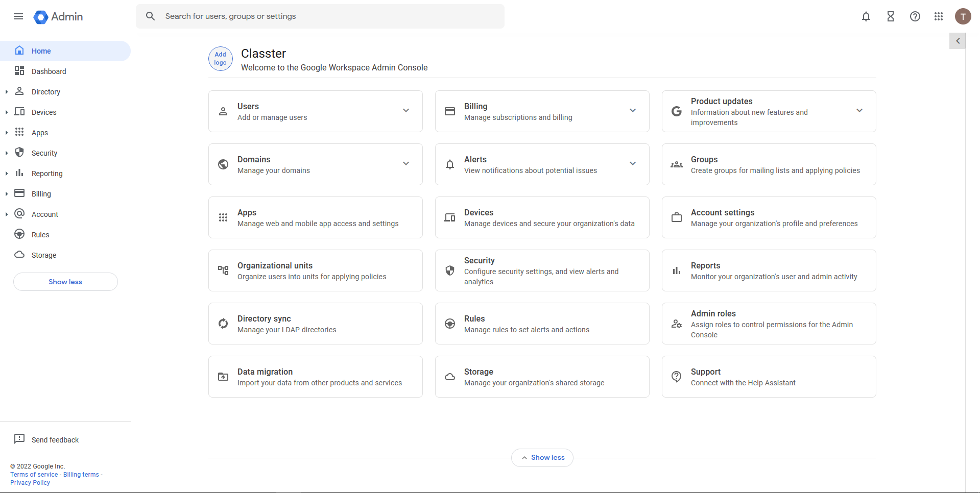
Task: Open Reporting in the sidebar
Action: coord(65,174)
